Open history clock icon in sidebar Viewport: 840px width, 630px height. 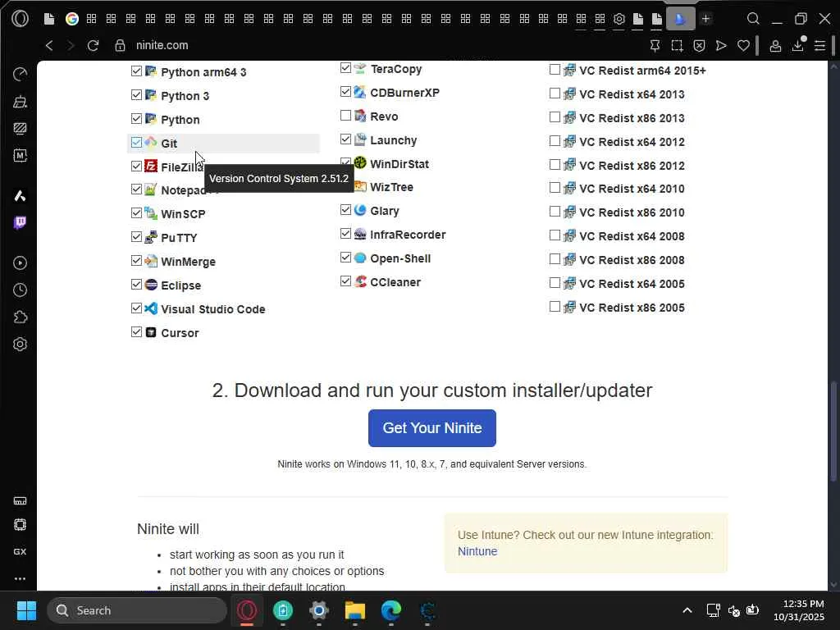coord(20,290)
